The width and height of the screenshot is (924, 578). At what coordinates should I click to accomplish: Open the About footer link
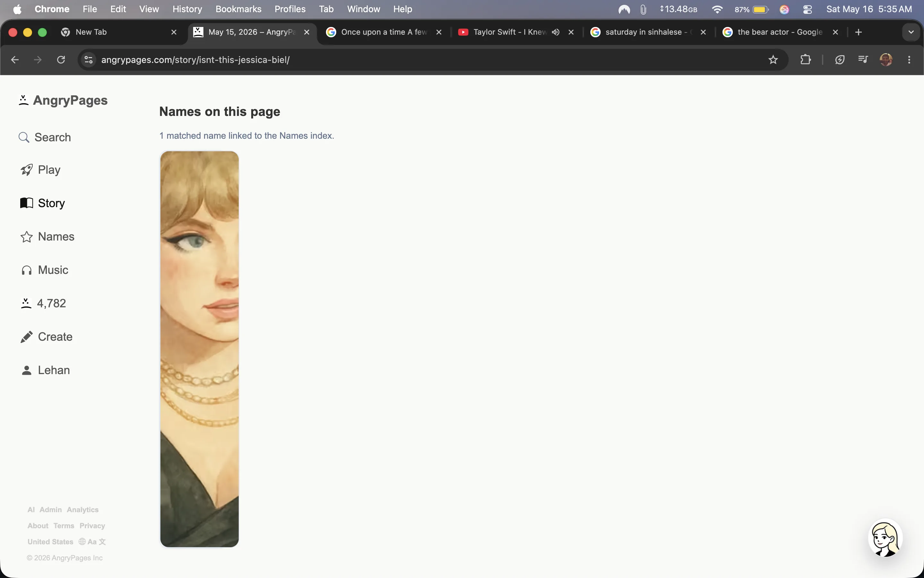click(x=38, y=526)
